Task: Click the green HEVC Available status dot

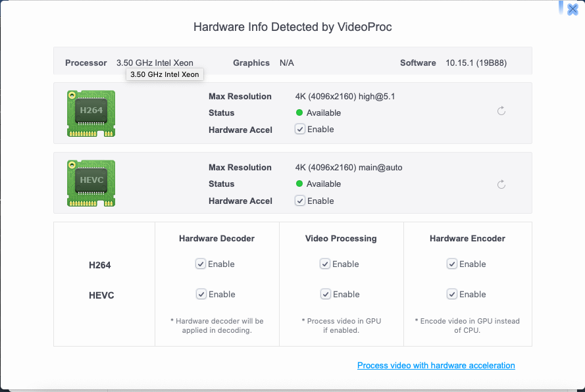Action: pos(299,184)
